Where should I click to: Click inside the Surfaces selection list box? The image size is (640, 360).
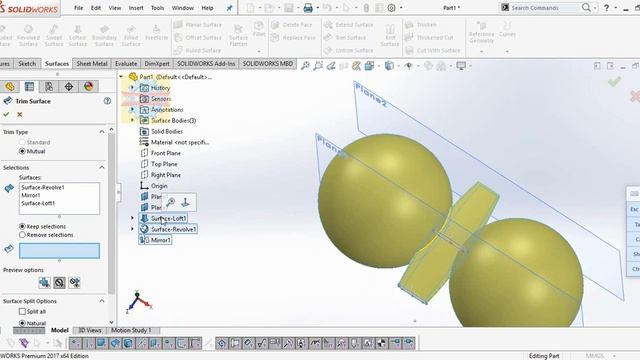(59, 198)
